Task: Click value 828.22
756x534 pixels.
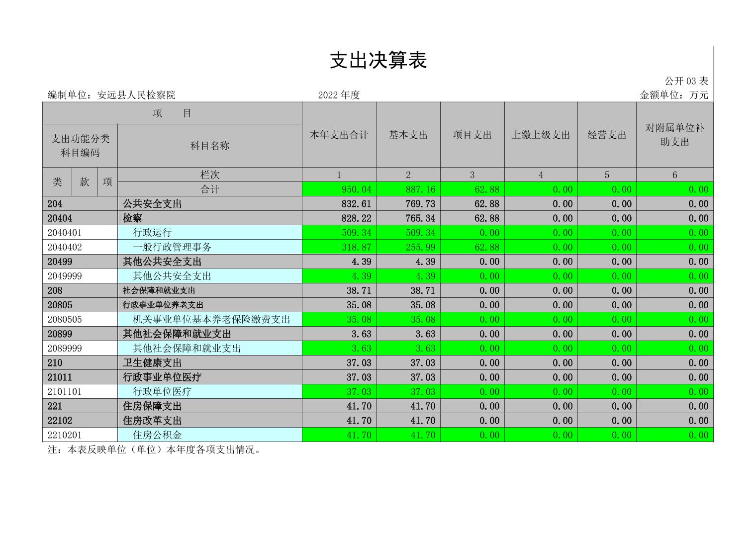Action: coord(339,218)
